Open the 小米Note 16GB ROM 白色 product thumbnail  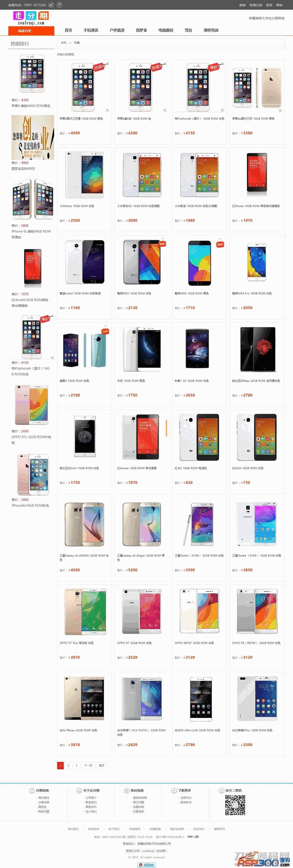[x=84, y=175]
